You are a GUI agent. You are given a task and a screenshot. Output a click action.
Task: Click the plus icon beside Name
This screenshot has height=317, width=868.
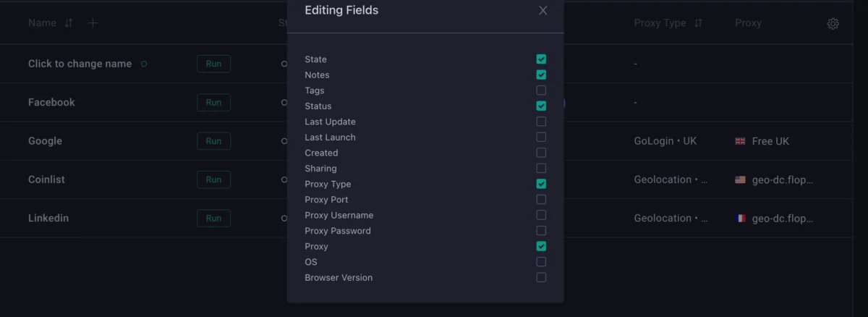(93, 23)
